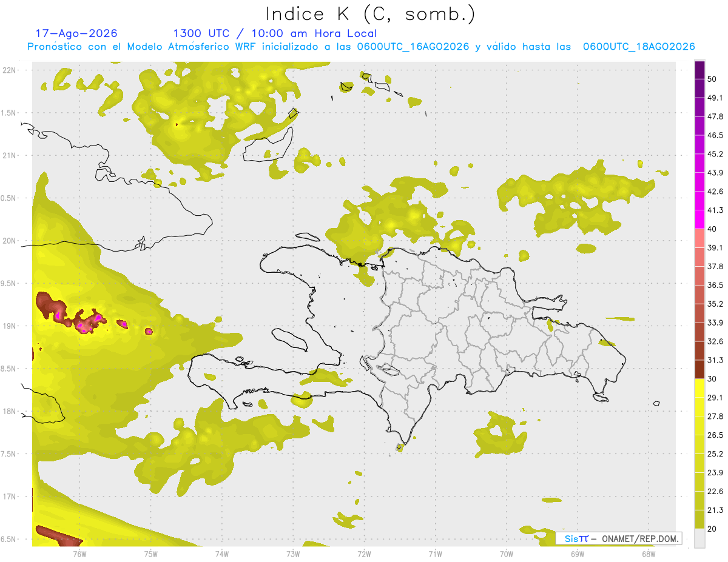The width and height of the screenshot is (728, 562).
Task: Click the "0.5N" latitude axis label
Action: [x=9, y=198]
